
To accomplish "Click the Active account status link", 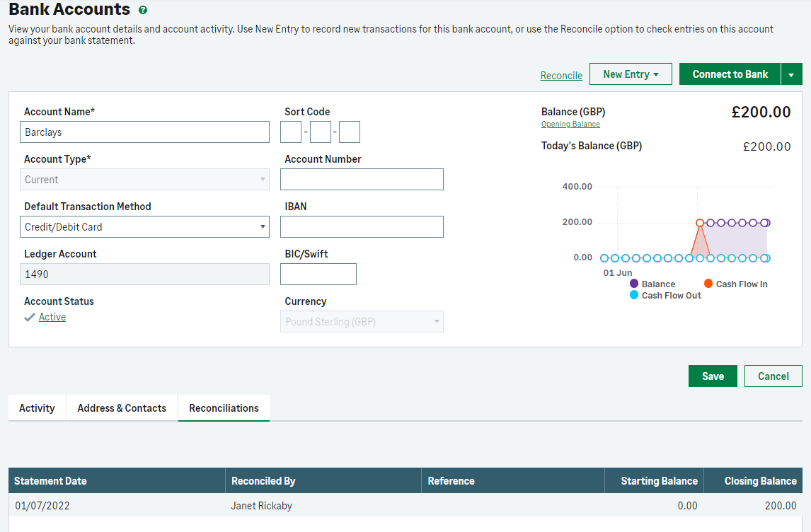I will point(52,317).
